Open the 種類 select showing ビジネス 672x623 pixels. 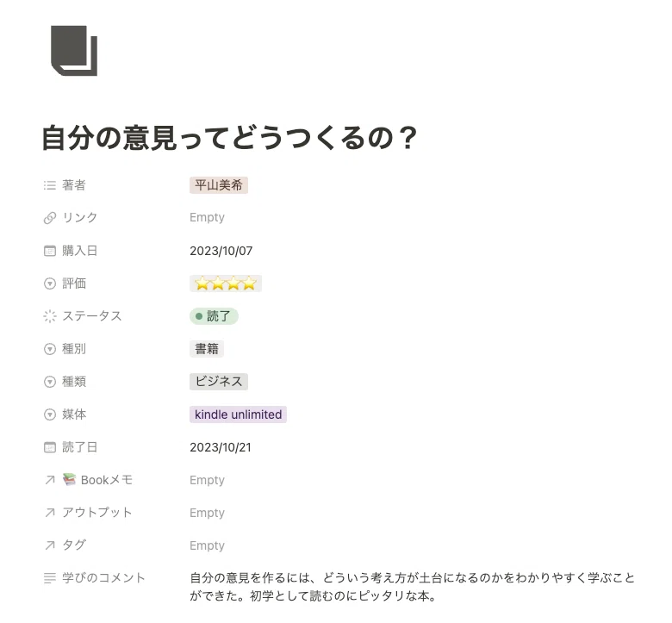219,382
